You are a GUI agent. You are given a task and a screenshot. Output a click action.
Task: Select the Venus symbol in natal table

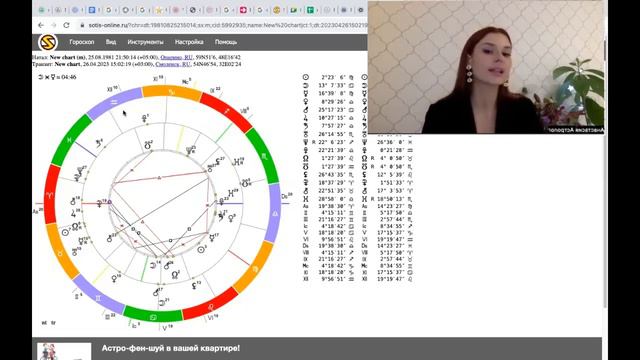tap(306, 102)
